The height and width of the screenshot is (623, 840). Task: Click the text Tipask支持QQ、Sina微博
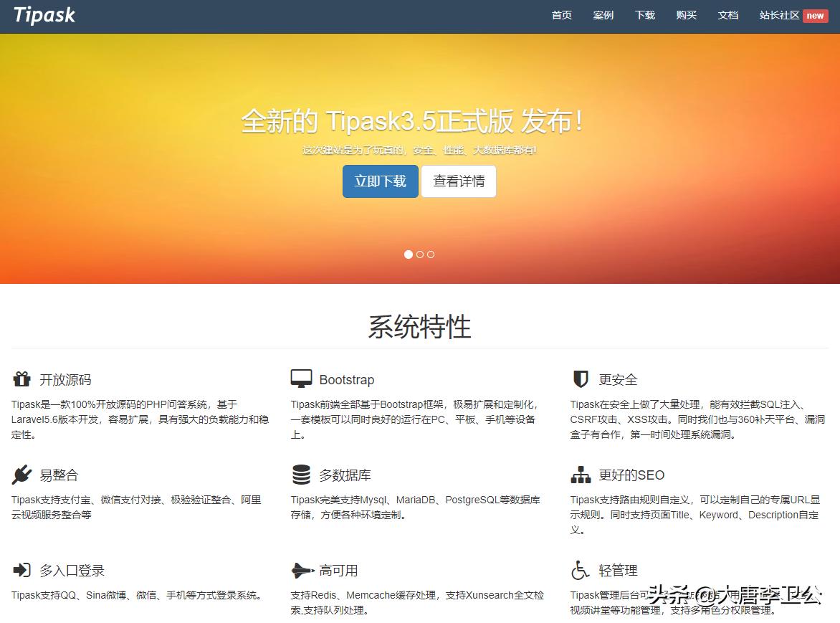[136, 595]
